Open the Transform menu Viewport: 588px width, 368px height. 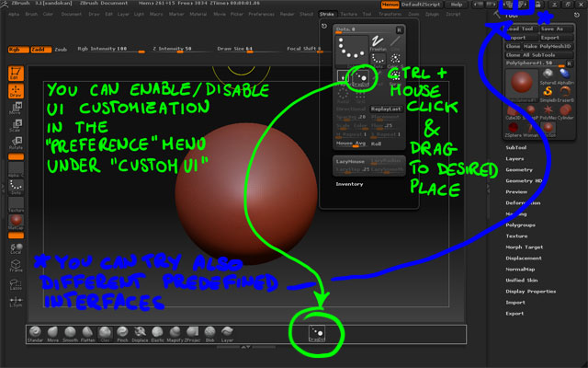390,14
